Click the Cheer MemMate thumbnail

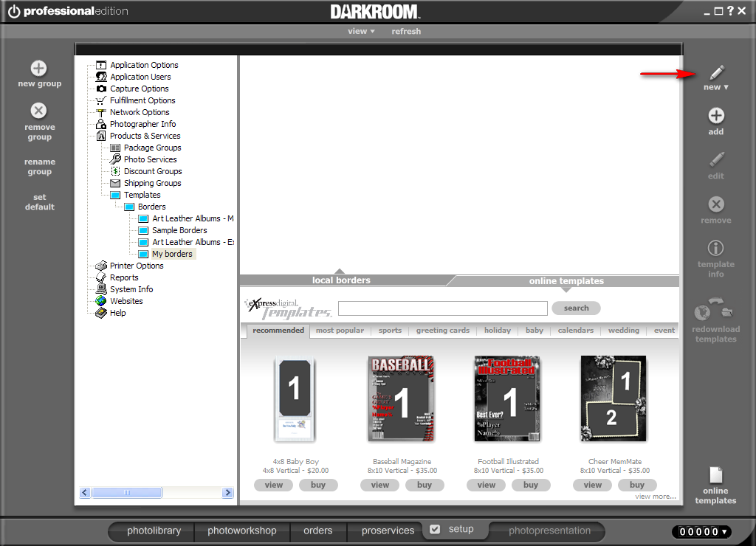[x=614, y=398]
